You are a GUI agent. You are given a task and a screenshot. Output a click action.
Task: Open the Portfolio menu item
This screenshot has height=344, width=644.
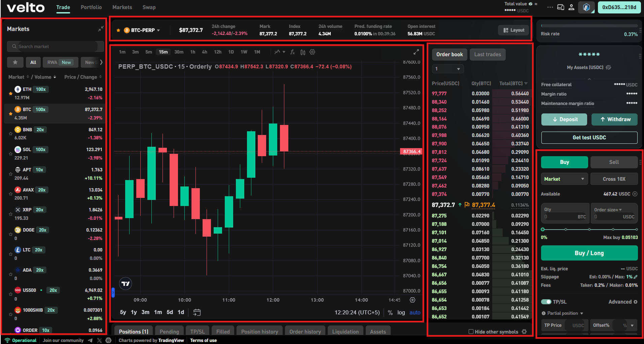[x=91, y=7]
